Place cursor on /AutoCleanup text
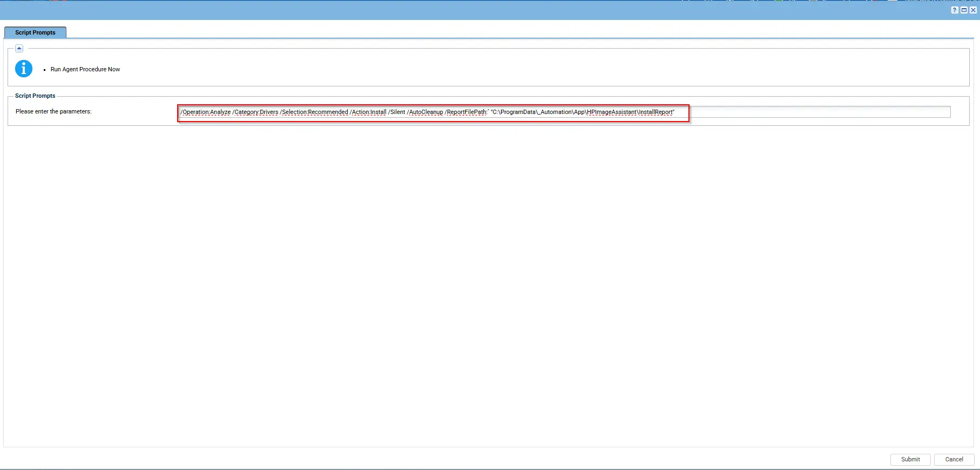This screenshot has height=470, width=980. click(x=425, y=112)
